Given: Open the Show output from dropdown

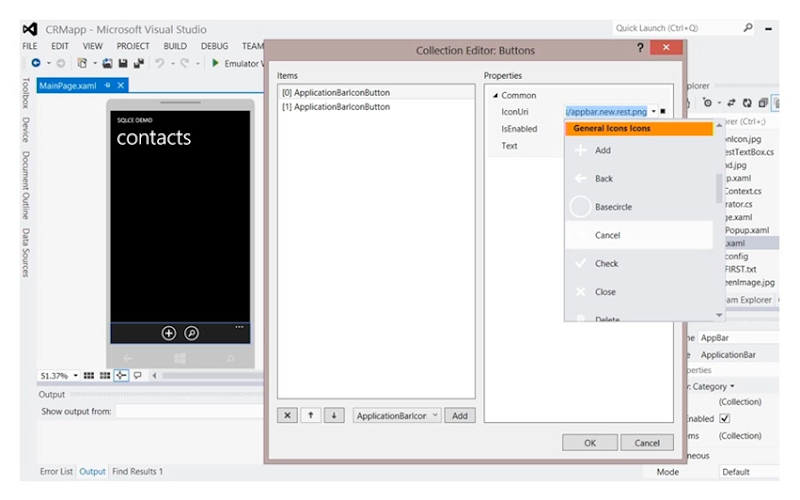Looking at the screenshot, I should point(190,411).
